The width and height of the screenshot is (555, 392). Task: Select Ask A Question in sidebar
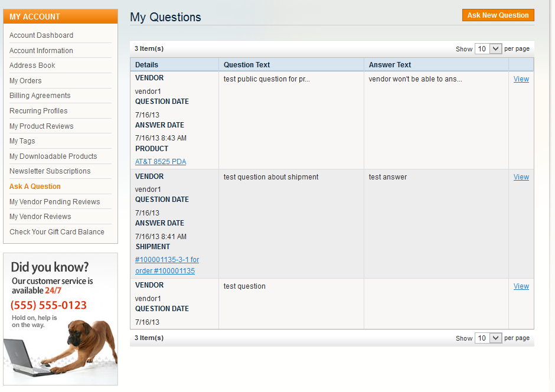point(35,187)
